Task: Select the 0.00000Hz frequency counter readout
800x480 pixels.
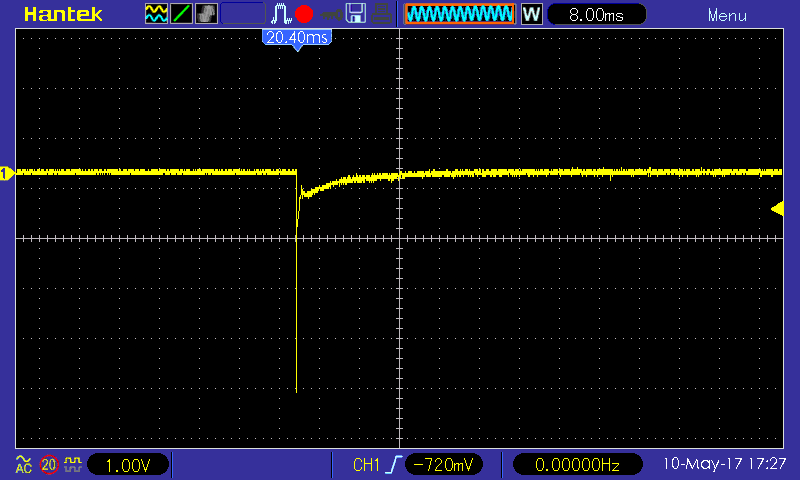Action: click(x=577, y=465)
